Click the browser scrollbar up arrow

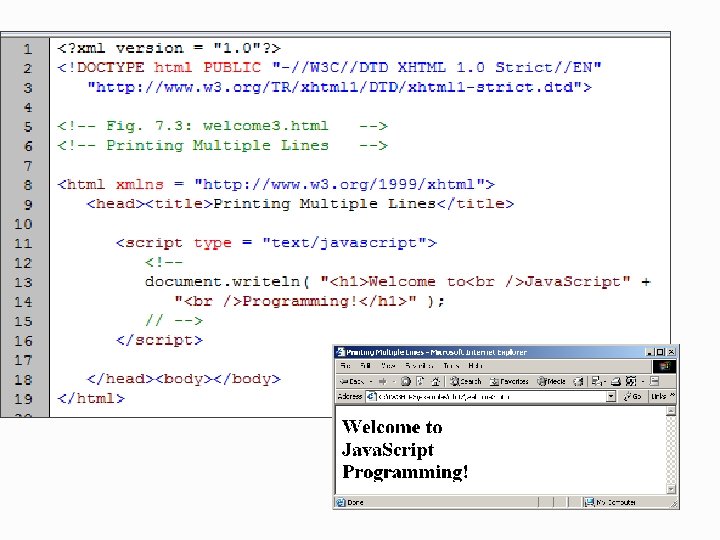671,411
